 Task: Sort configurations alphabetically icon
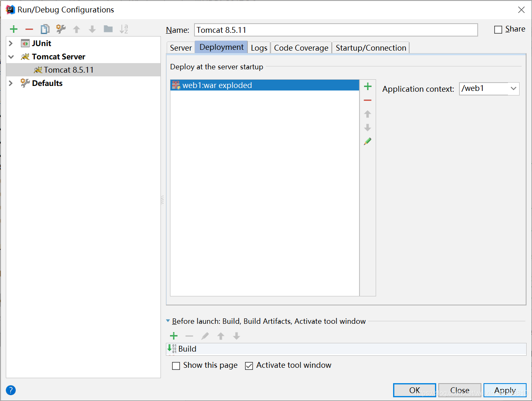124,29
